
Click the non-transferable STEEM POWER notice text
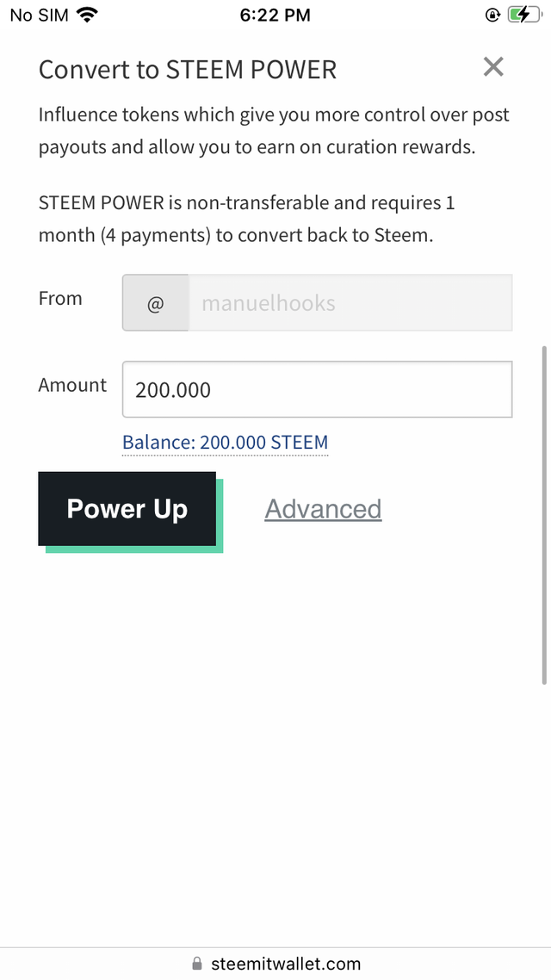pyautogui.click(x=246, y=219)
